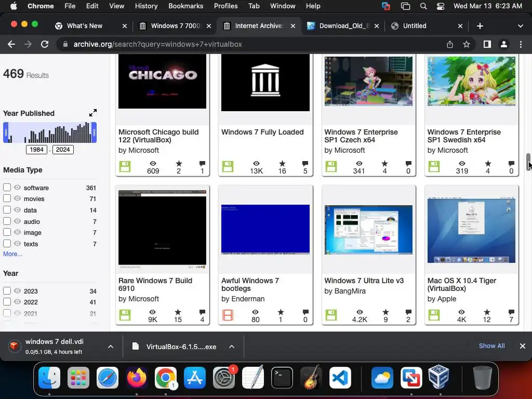Click views eye icon on Windows 7 Ultra Lite v3
This screenshot has width=532, height=399.
[360, 312]
